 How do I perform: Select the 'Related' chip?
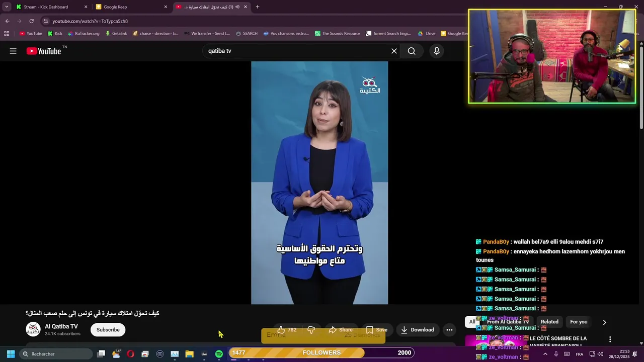(x=549, y=322)
